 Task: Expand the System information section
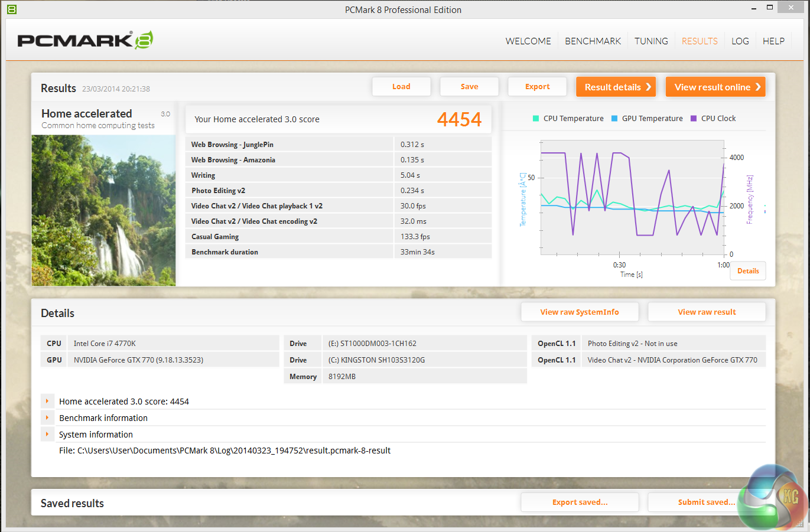click(x=47, y=435)
